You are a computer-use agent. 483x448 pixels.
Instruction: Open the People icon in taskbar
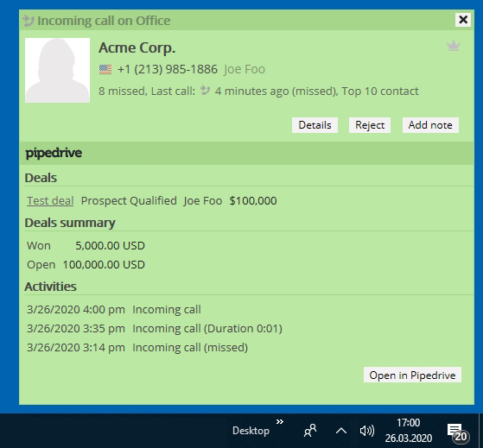[x=310, y=430]
